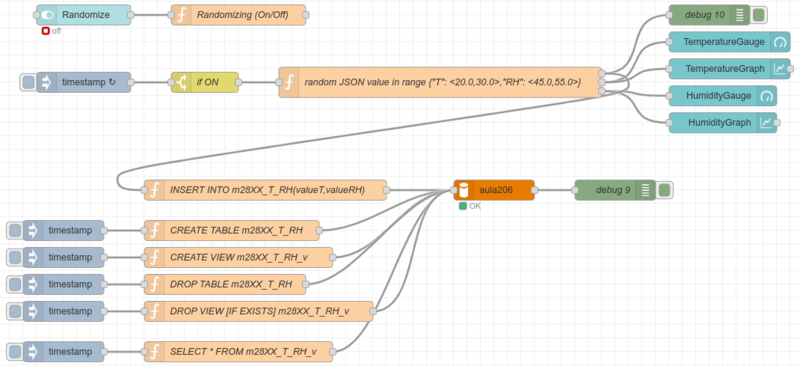800x366 pixels.
Task: Click function icon on Randomizing (On/Off) node
Action: (181, 15)
